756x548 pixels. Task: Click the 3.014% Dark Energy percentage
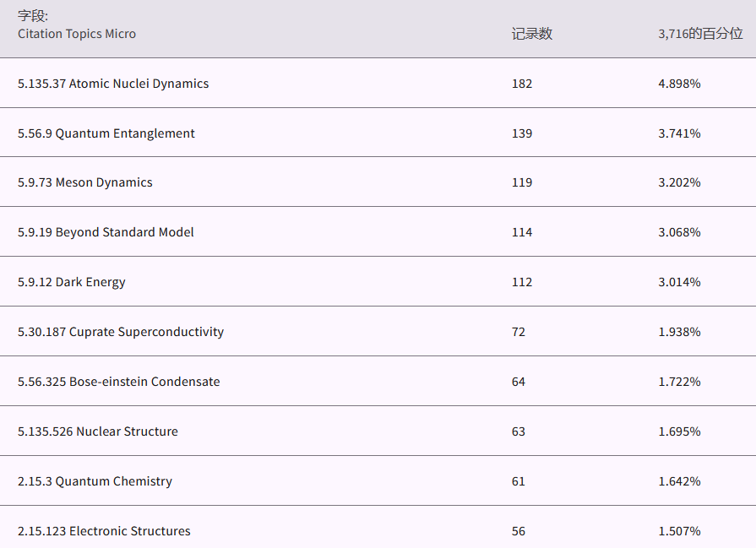(679, 282)
